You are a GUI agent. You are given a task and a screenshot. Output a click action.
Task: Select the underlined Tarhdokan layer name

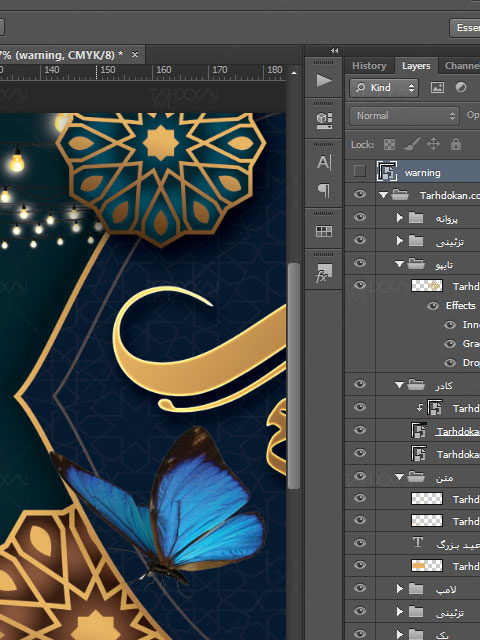pyautogui.click(x=458, y=431)
